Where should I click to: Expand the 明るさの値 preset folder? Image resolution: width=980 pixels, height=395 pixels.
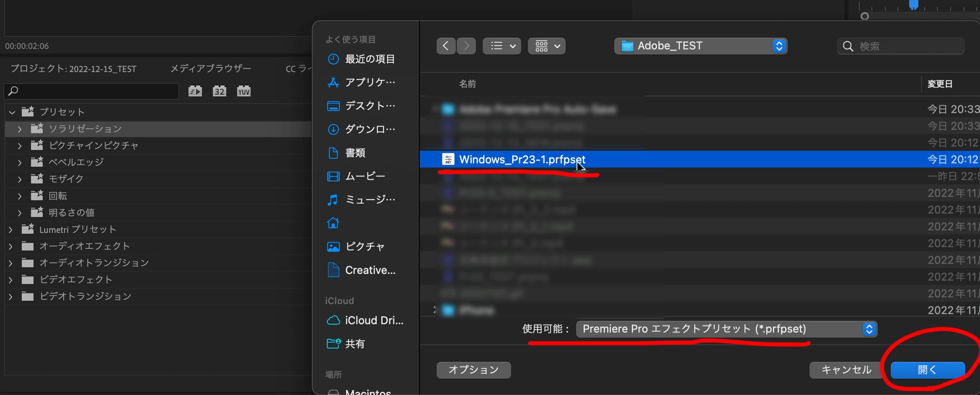coord(20,213)
